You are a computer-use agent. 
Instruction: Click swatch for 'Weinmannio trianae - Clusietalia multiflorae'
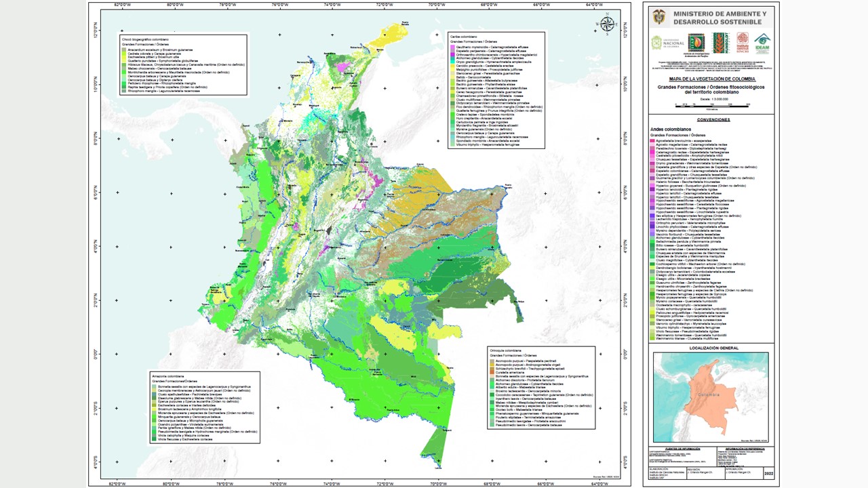pos(653,339)
